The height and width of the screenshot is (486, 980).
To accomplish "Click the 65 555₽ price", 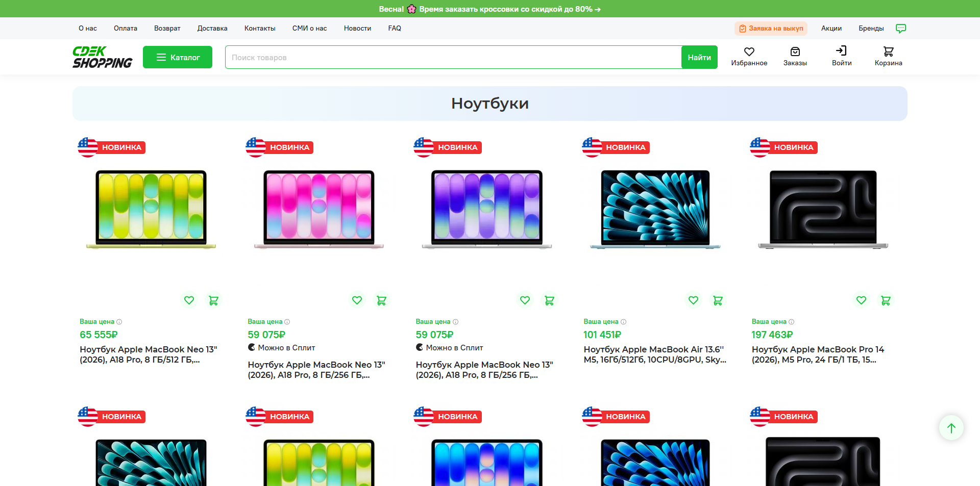I will (x=99, y=335).
